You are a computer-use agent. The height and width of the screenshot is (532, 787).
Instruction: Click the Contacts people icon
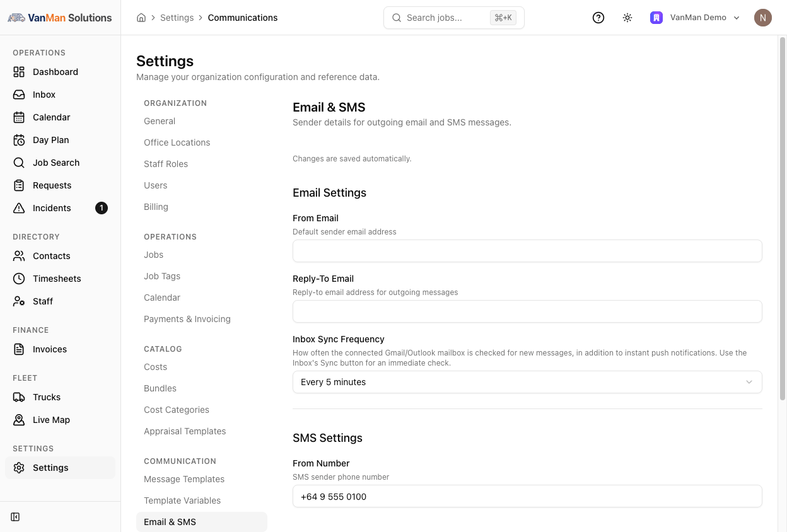(19, 256)
